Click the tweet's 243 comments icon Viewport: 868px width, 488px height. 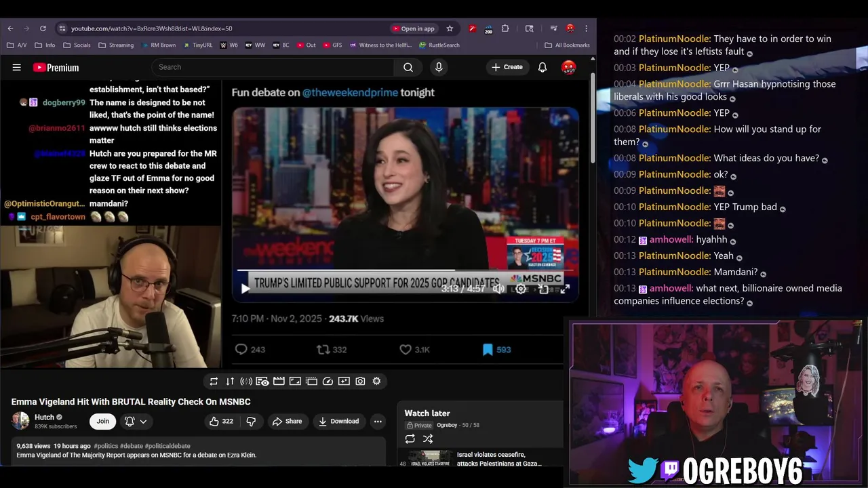[x=241, y=350]
